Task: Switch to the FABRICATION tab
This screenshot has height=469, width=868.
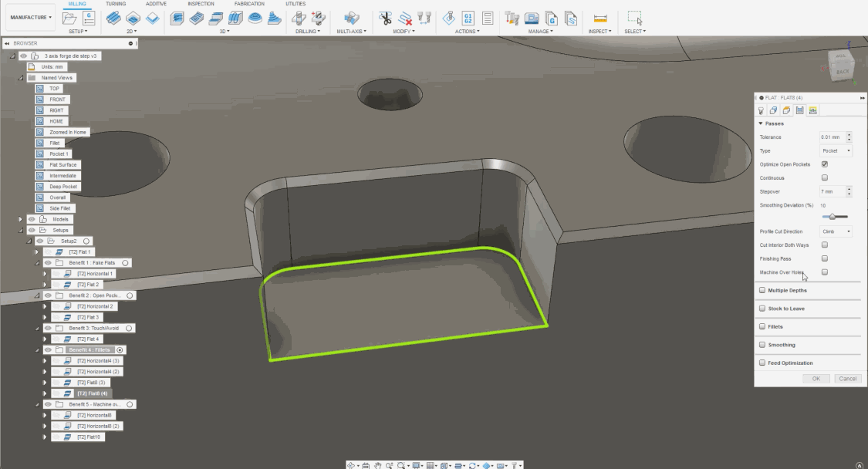Action: point(248,4)
